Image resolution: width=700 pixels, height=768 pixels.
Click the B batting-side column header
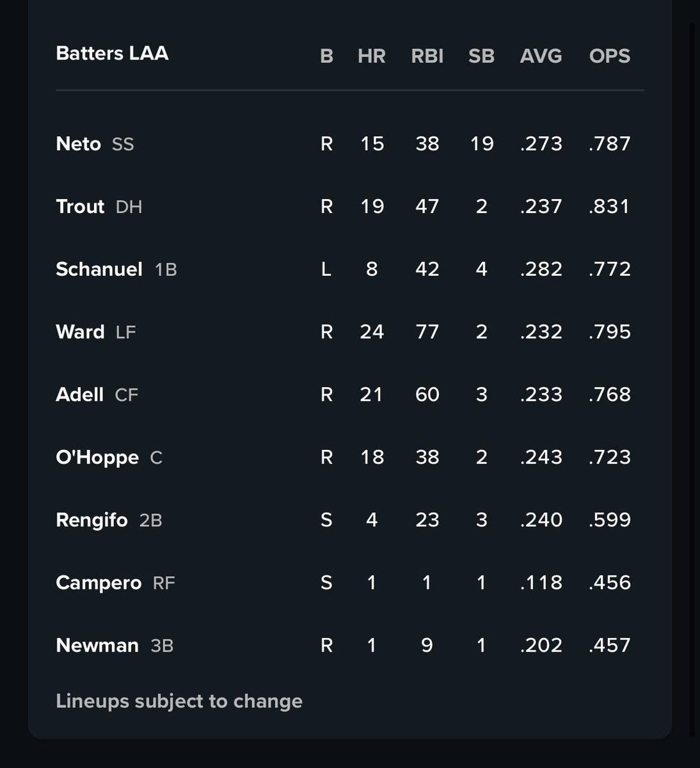click(x=326, y=56)
